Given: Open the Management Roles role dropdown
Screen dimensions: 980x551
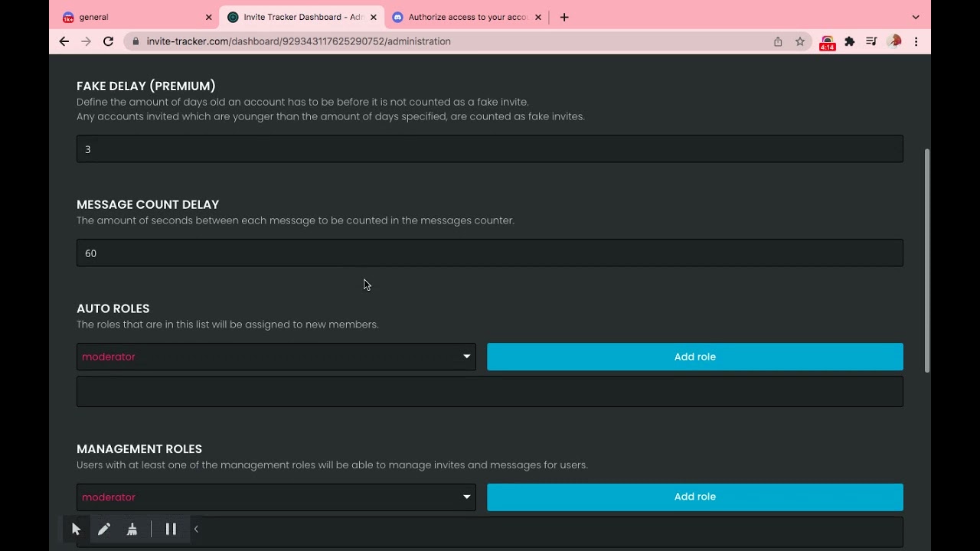Looking at the screenshot, I should tap(276, 497).
